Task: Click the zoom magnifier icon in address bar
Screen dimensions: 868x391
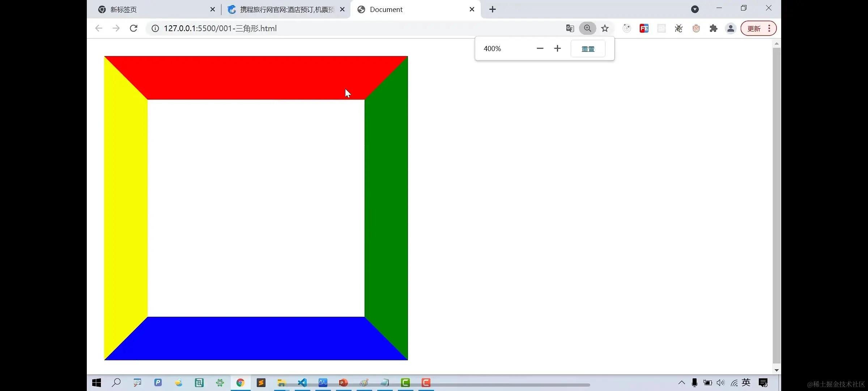Action: point(587,28)
